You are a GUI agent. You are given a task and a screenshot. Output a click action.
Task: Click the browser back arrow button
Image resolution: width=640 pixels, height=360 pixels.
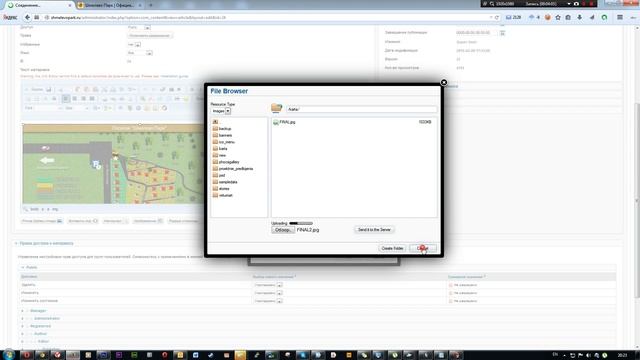(x=27, y=18)
